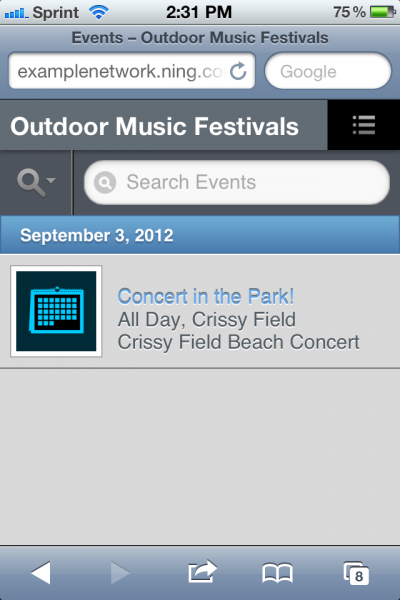The height and width of the screenshot is (600, 400).
Task: Focus the Search Events field
Action: click(x=237, y=182)
